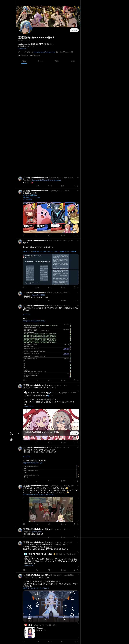Bookmark the Feb 7 quote post

tap(74, 443)
